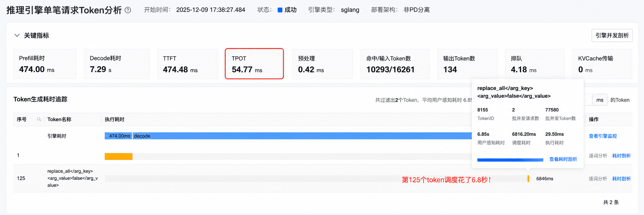Click the small orange marker in row 125
This screenshot has height=215, width=644.
(x=528, y=178)
